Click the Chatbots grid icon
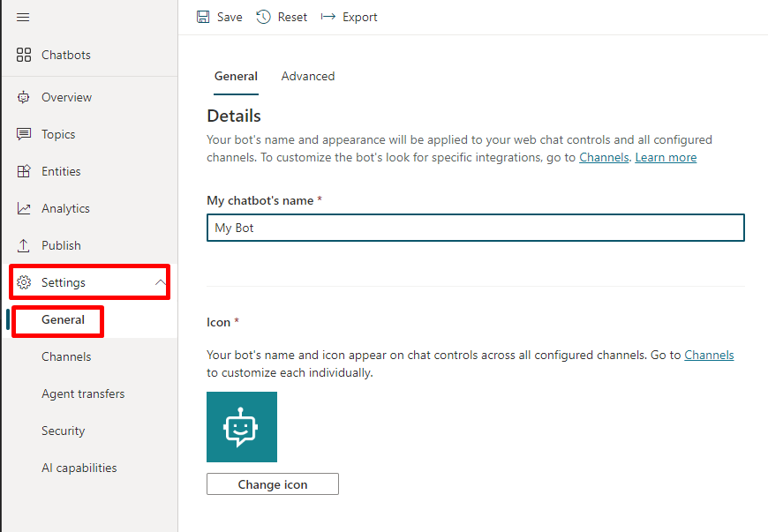The width and height of the screenshot is (768, 532). (x=24, y=55)
